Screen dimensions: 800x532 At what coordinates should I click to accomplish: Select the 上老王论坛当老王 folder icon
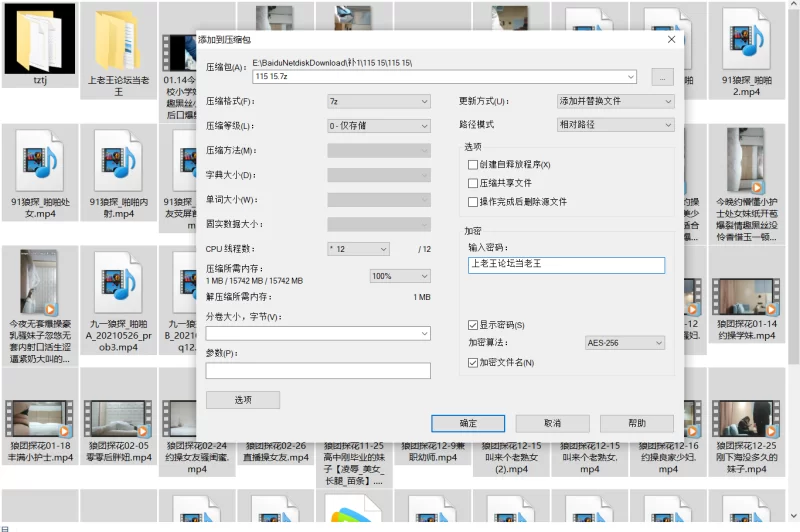(x=118, y=40)
